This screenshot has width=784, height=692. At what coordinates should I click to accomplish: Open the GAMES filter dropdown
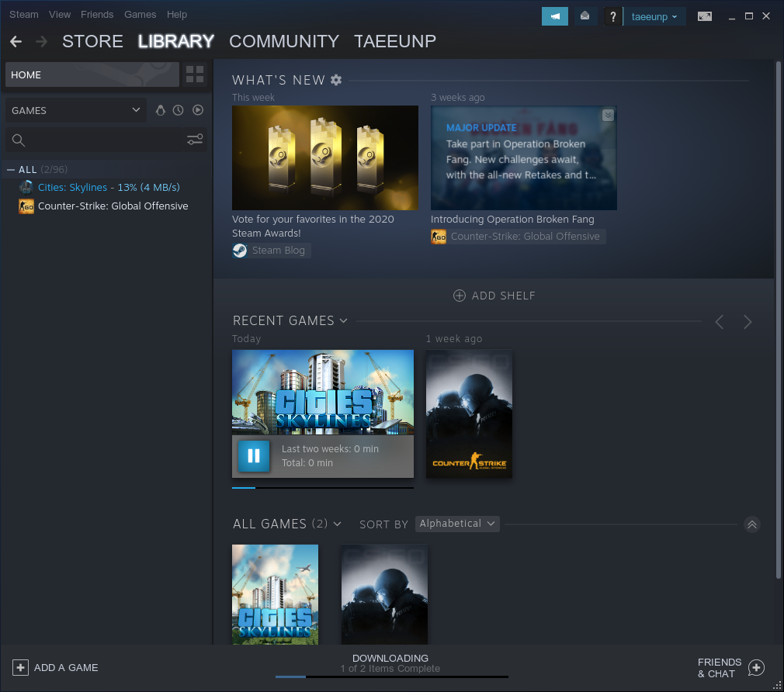coord(75,110)
